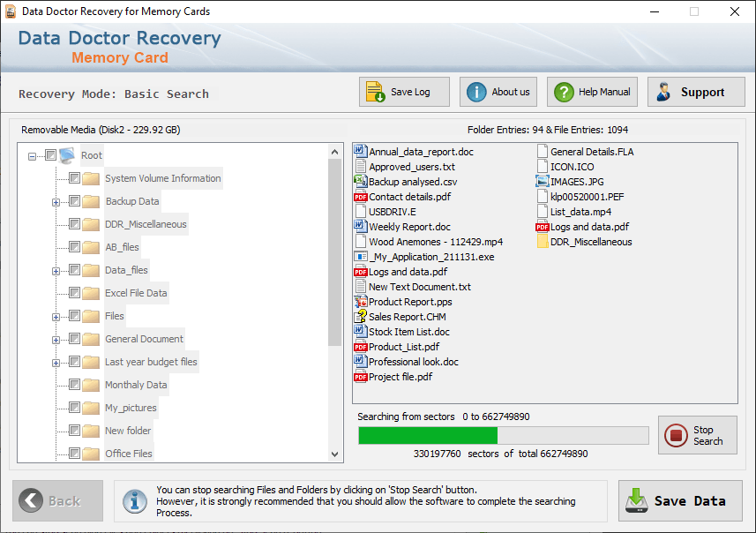Expand the Backup Data folder node

pyautogui.click(x=56, y=202)
